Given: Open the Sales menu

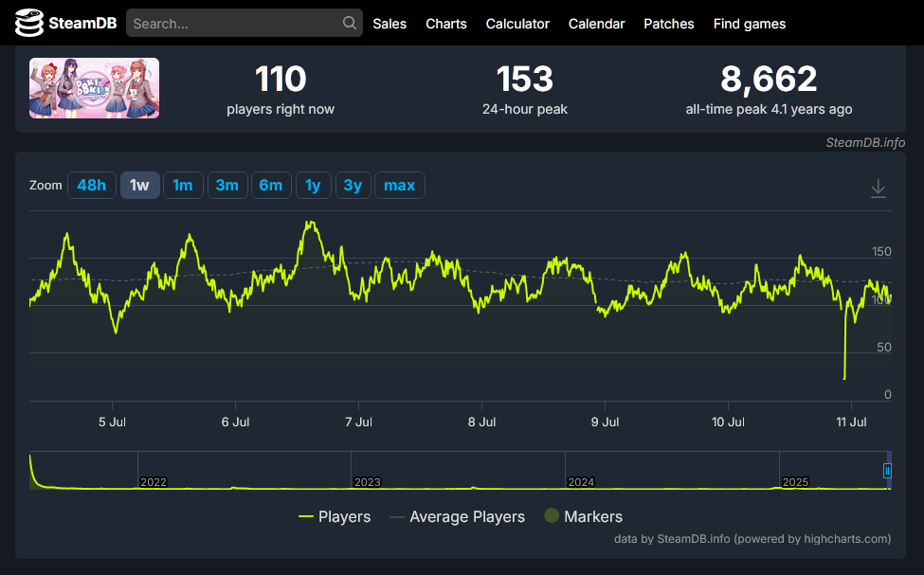Looking at the screenshot, I should [390, 24].
